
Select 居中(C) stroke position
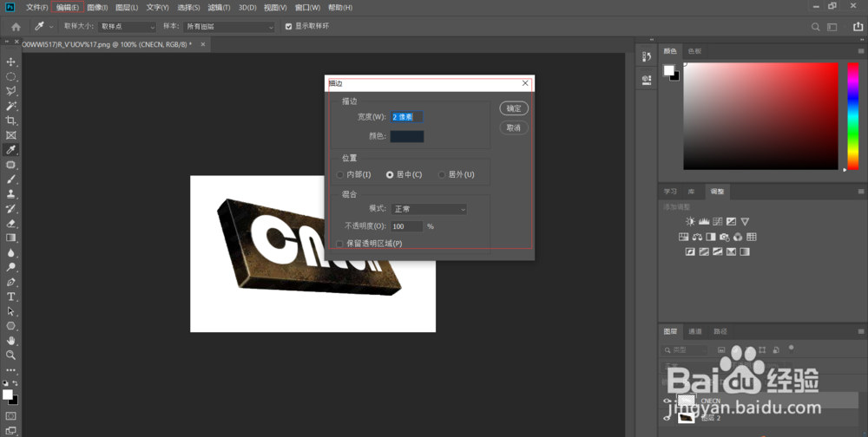pyautogui.click(x=390, y=175)
